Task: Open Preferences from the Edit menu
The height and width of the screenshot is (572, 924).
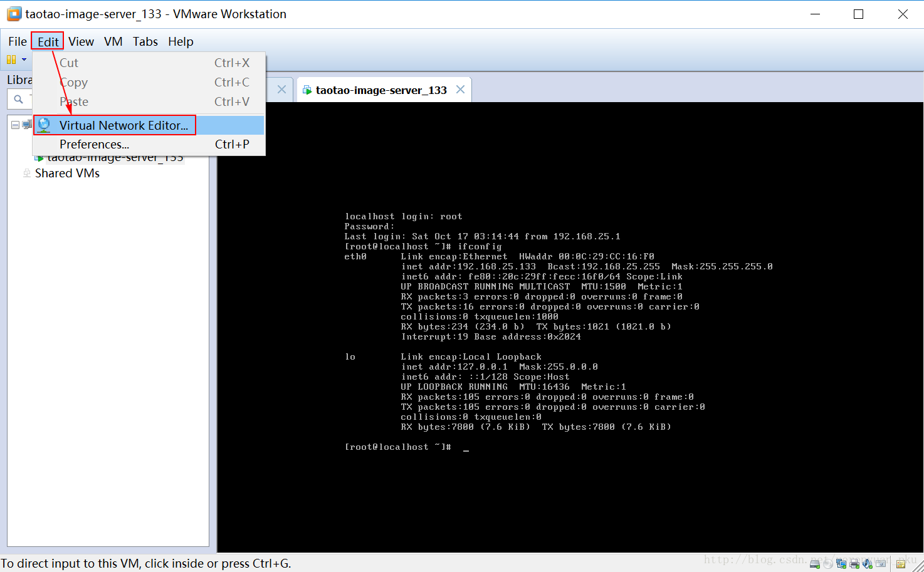Action: (x=149, y=144)
